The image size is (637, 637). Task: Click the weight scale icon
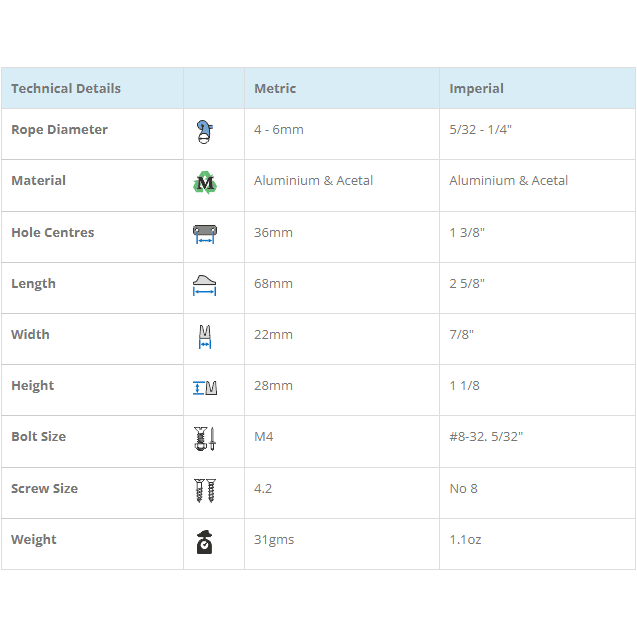(204, 541)
